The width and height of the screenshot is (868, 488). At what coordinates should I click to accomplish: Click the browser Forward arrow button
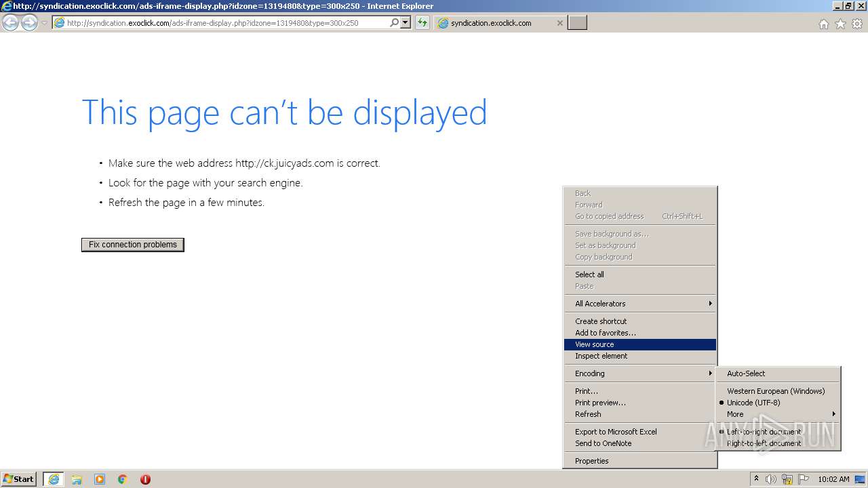[x=29, y=23]
